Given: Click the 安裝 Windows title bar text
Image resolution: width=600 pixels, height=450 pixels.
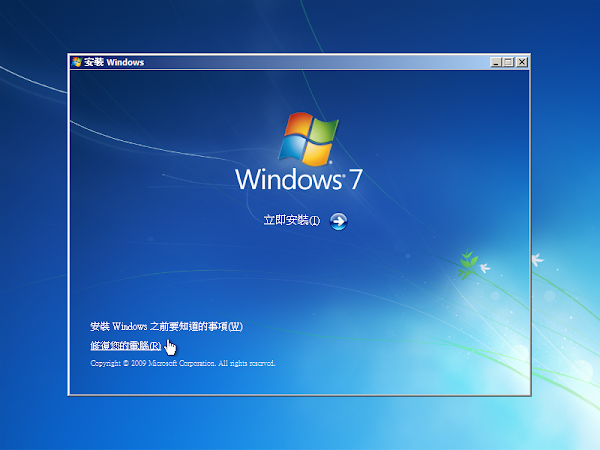Looking at the screenshot, I should tap(114, 62).
